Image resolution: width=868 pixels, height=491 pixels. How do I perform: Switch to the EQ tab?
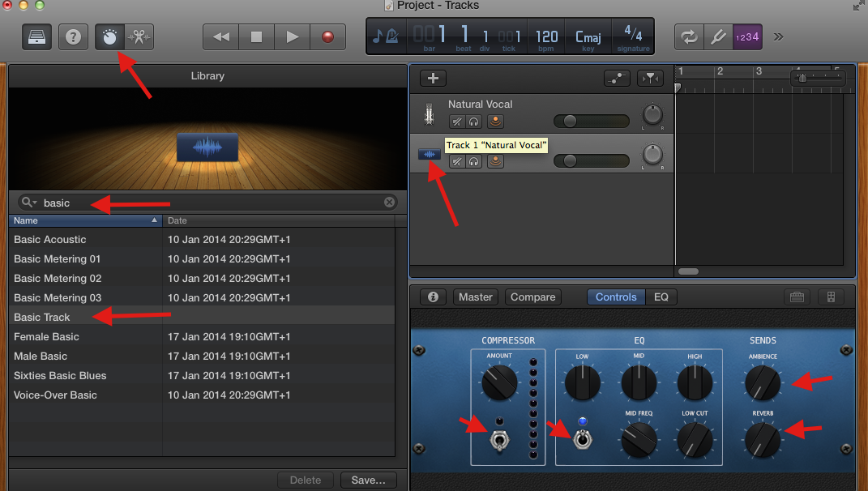pos(661,297)
